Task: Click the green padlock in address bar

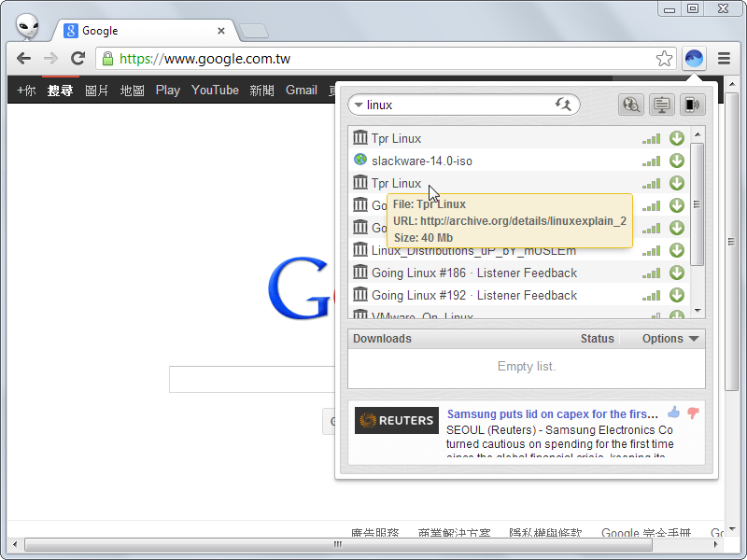Action: [108, 59]
